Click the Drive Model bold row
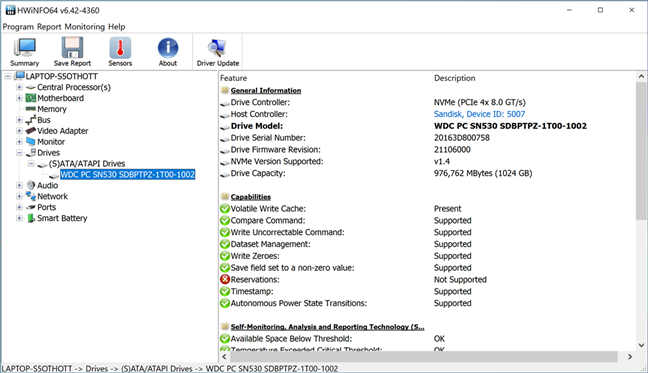 click(x=427, y=126)
